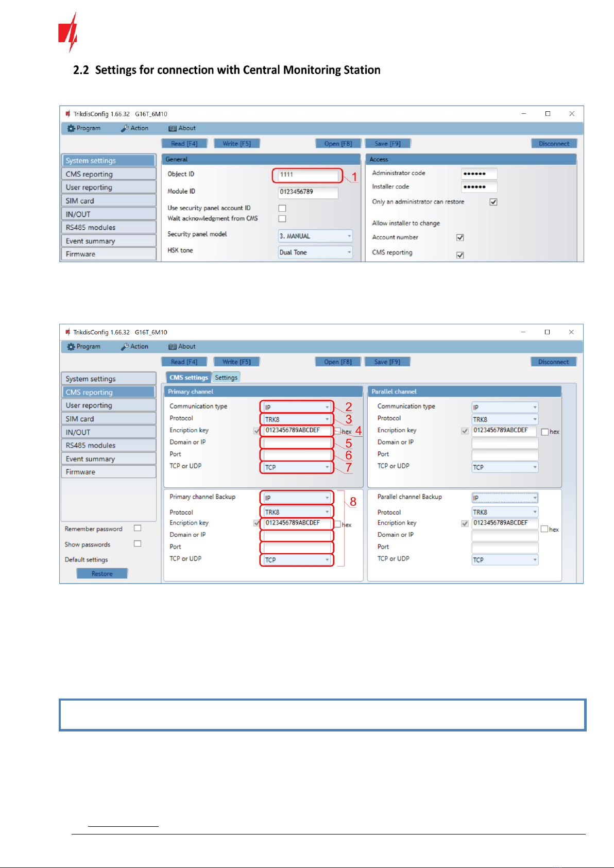The width and height of the screenshot is (614, 868).
Task: Open RS485 modules in the upper window sidebar
Action: coord(109,228)
